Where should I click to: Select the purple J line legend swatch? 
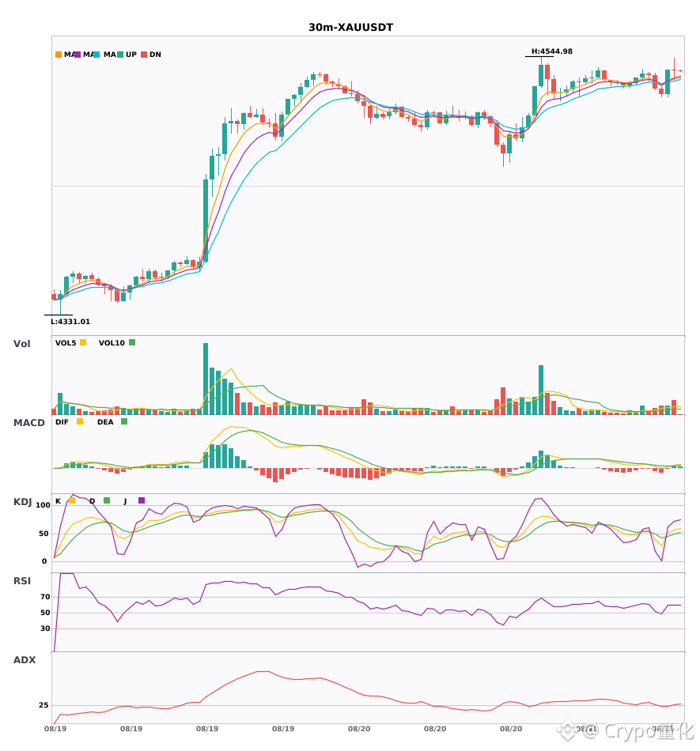[142, 500]
